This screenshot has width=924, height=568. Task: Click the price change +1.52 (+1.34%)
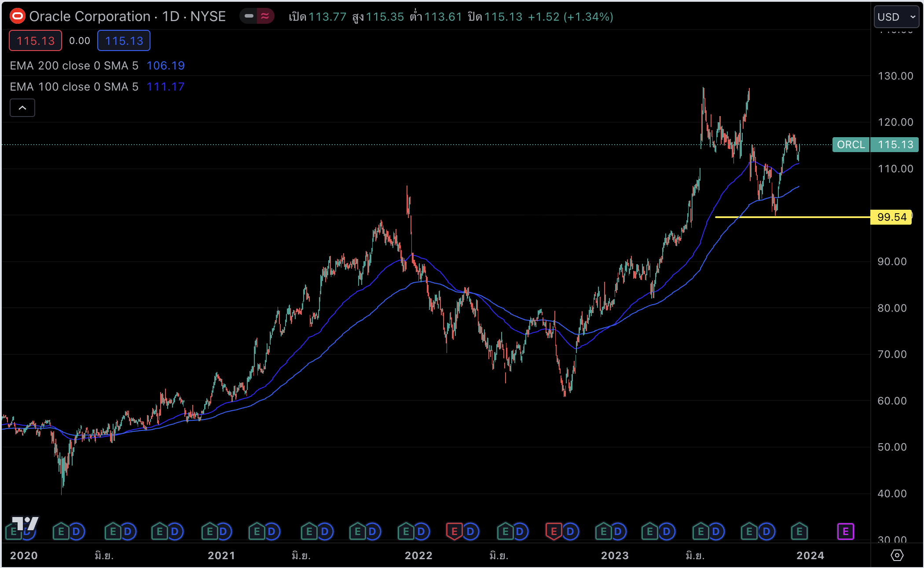pos(570,17)
